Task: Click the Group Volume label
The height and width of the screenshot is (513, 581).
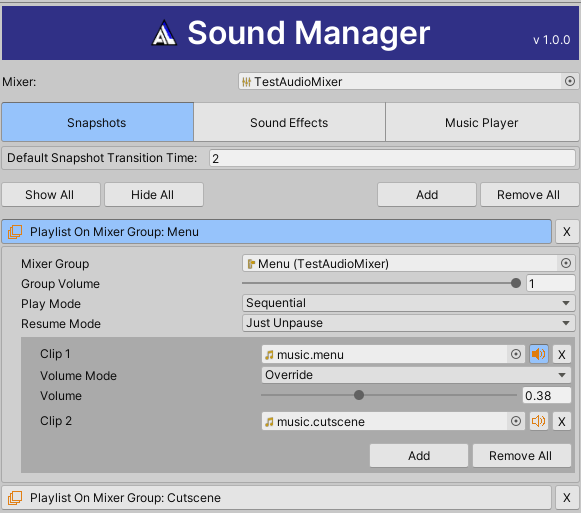Action: tap(60, 284)
